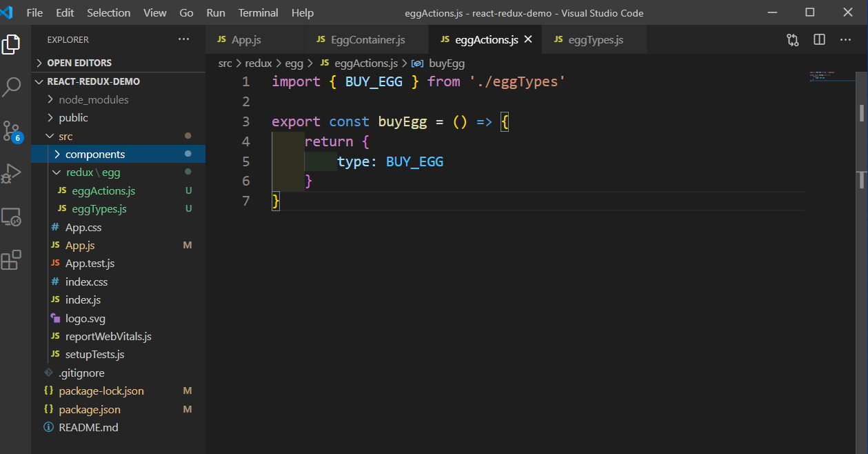The height and width of the screenshot is (454, 868).
Task: Switch to the eggTypes.js editor tab
Action: (594, 39)
